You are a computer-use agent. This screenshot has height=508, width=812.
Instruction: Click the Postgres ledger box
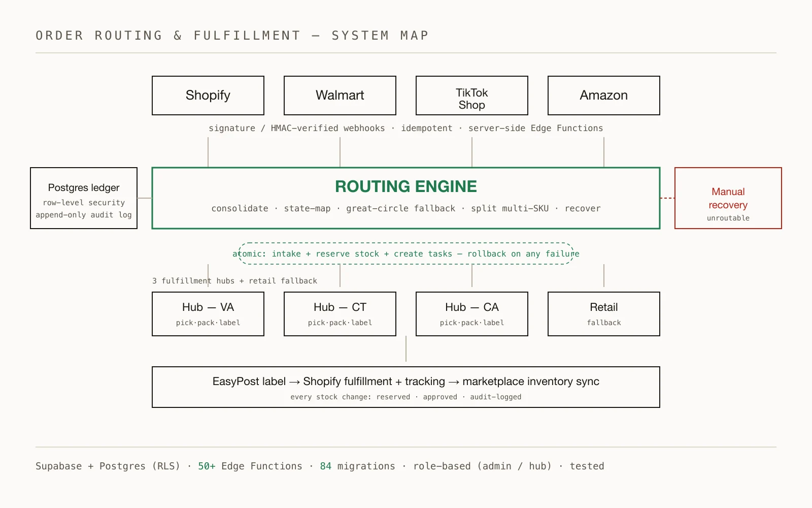pyautogui.click(x=84, y=198)
